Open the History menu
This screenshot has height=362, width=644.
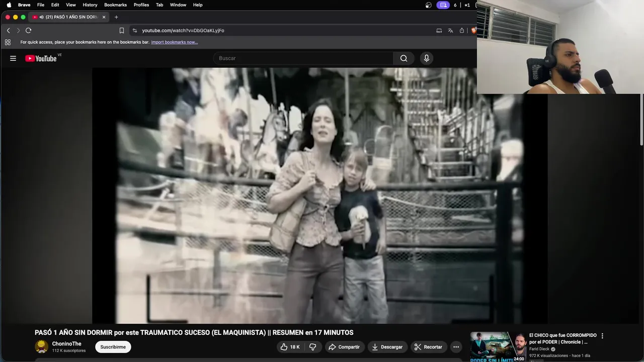tap(90, 5)
